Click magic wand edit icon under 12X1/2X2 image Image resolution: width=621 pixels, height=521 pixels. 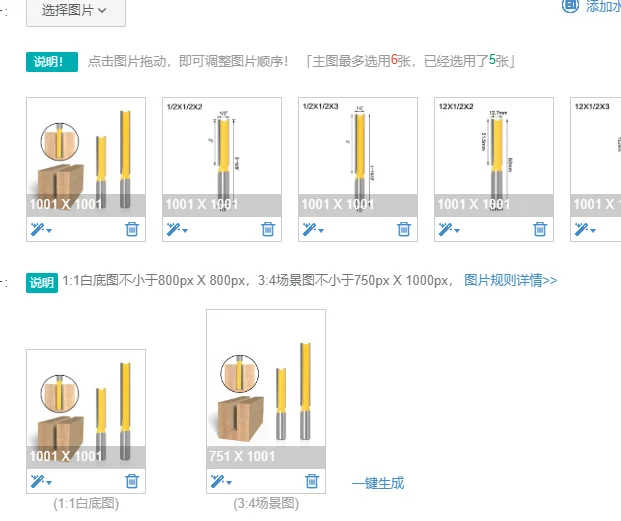[x=445, y=229]
